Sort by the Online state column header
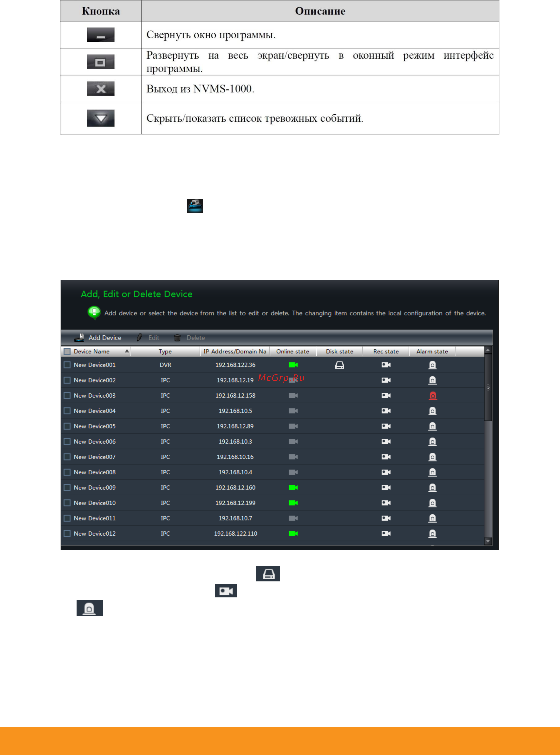The height and width of the screenshot is (755, 560). tap(293, 351)
